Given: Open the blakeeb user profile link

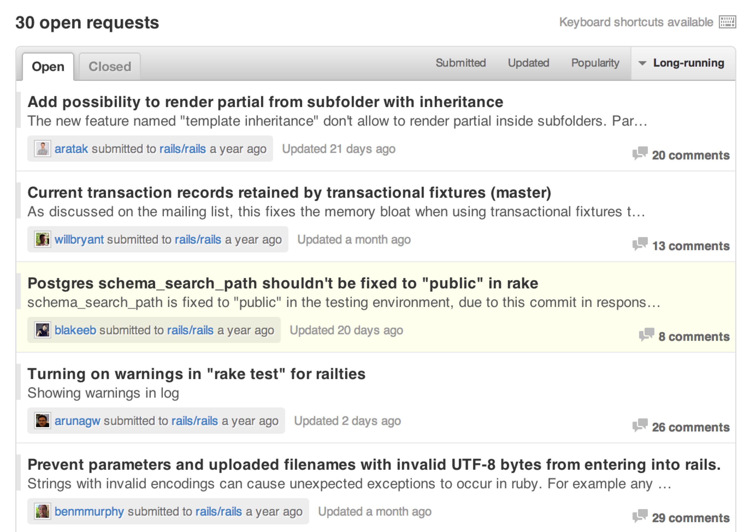Looking at the screenshot, I should (75, 330).
